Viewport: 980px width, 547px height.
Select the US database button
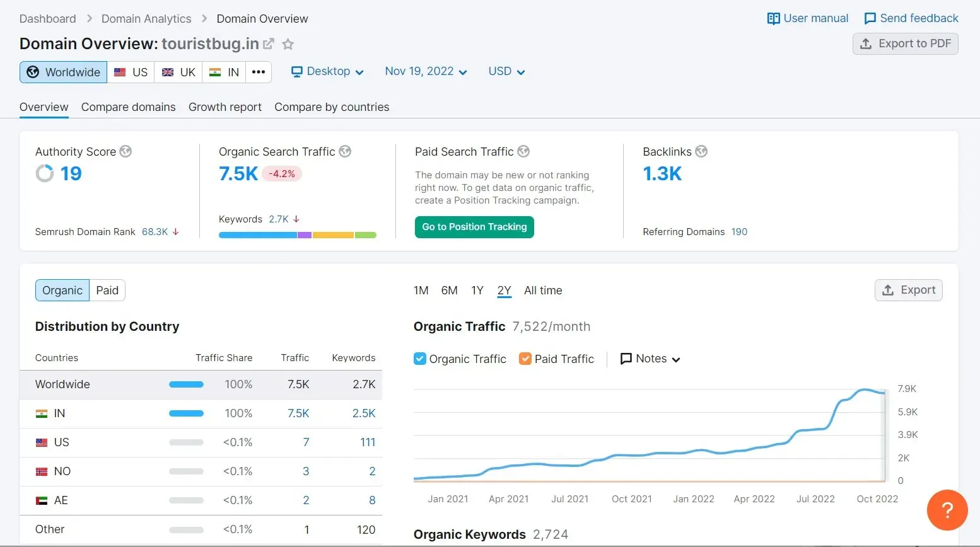(x=131, y=72)
